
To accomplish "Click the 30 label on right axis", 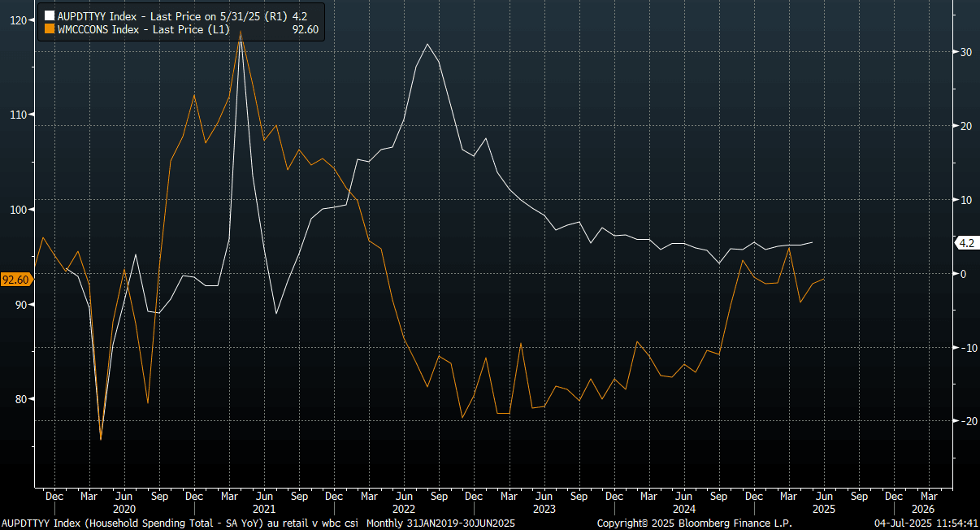I will (966, 52).
